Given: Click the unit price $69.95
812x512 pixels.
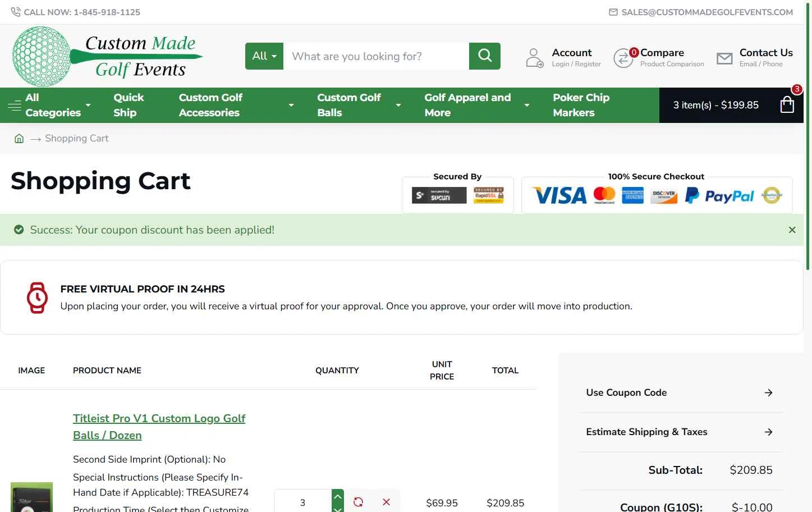Looking at the screenshot, I should pos(442,503).
